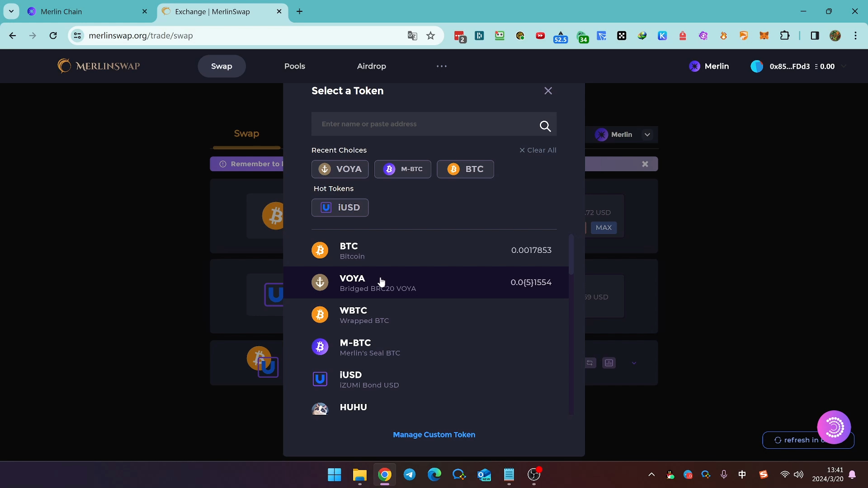The width and height of the screenshot is (868, 488).
Task: Click the iZUMi Bond USD iUSD icon
Action: click(x=320, y=378)
